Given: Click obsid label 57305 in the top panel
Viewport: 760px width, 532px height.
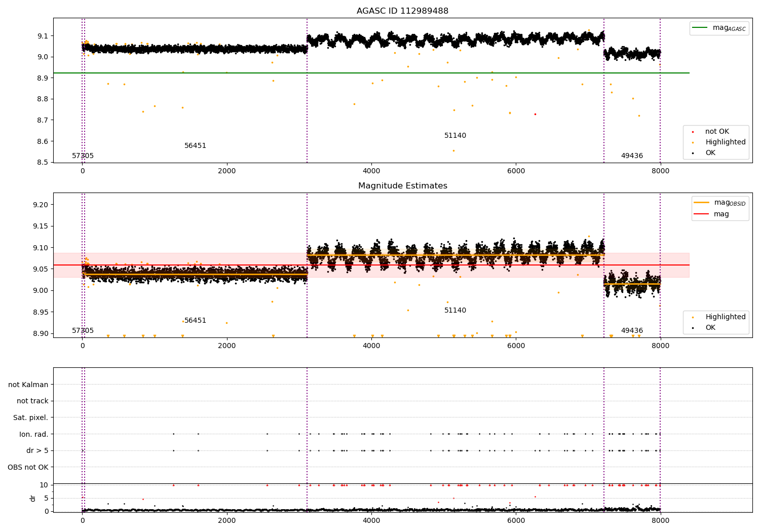Looking at the screenshot, I should [83, 156].
